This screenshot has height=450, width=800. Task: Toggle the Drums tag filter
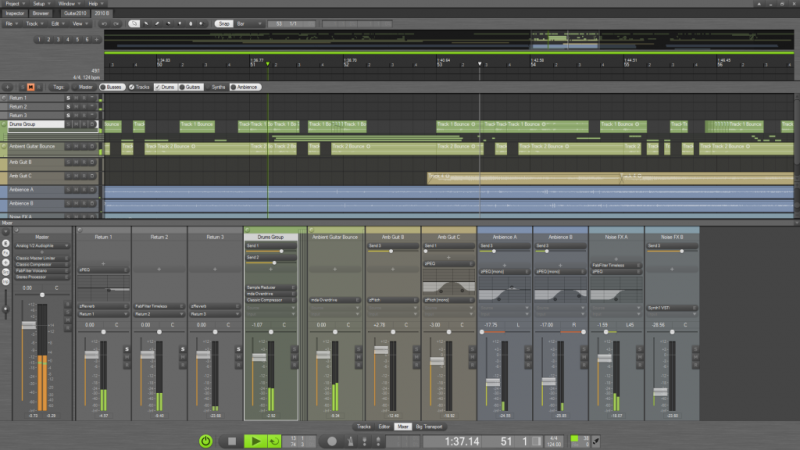[x=165, y=87]
